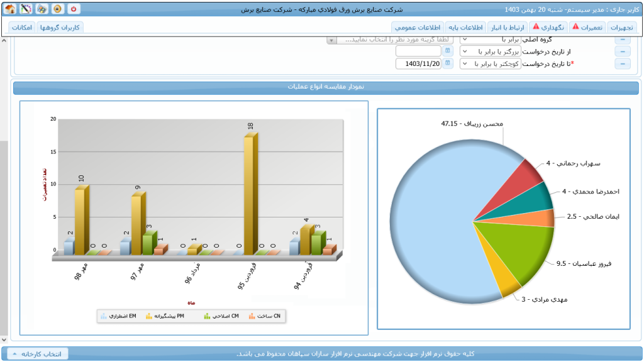This screenshot has height=362, width=644.
Task: Open the برابر با operator dropdown for گروه اصلی
Action: coord(465,38)
